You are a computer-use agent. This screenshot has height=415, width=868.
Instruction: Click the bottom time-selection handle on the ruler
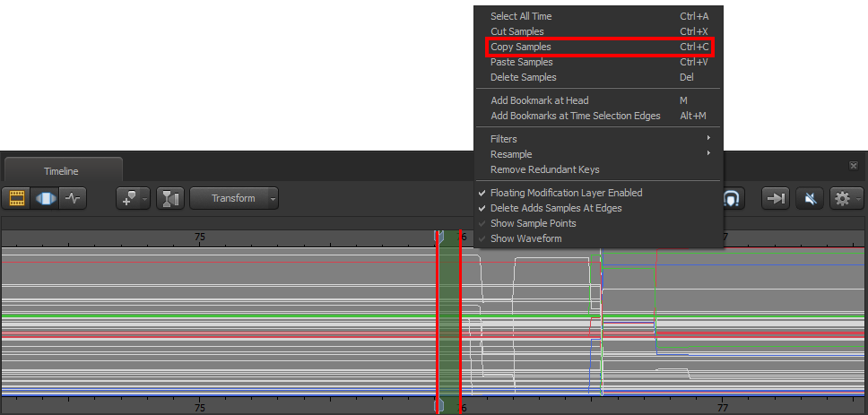click(x=438, y=406)
